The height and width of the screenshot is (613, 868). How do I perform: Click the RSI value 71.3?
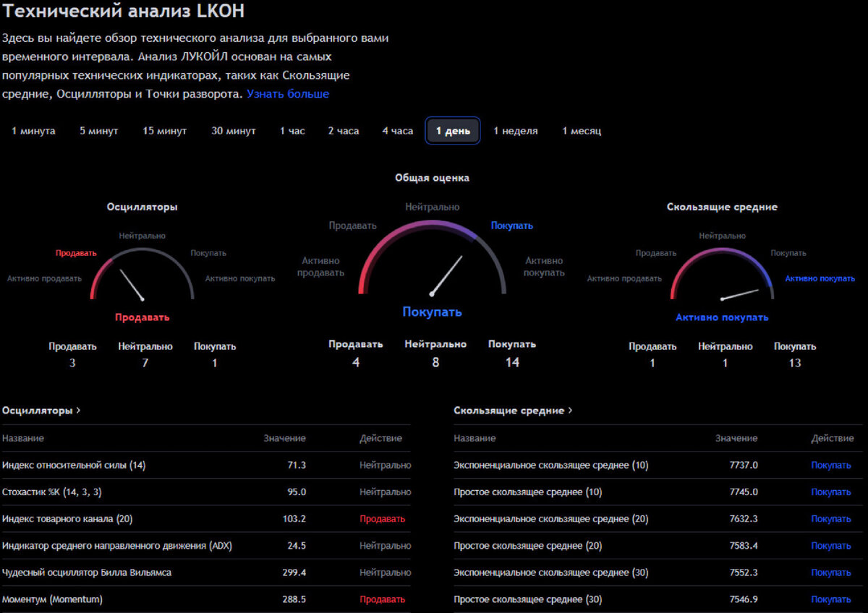(x=297, y=465)
